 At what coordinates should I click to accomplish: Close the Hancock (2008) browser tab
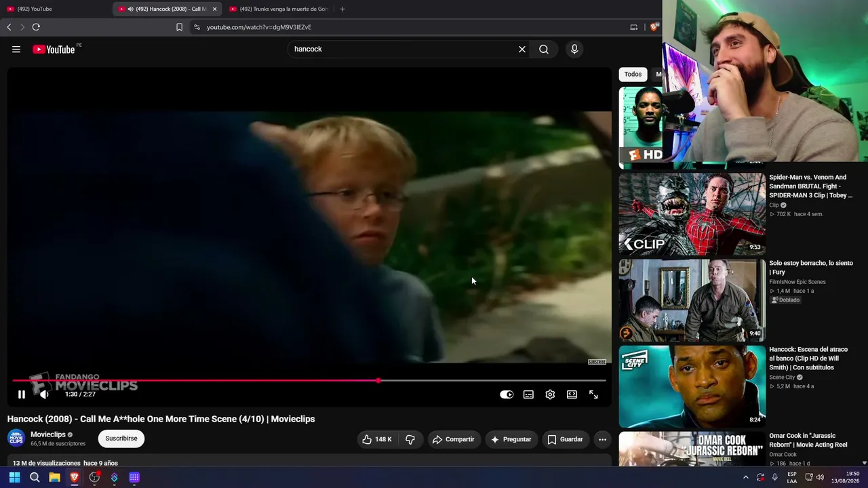(x=215, y=9)
